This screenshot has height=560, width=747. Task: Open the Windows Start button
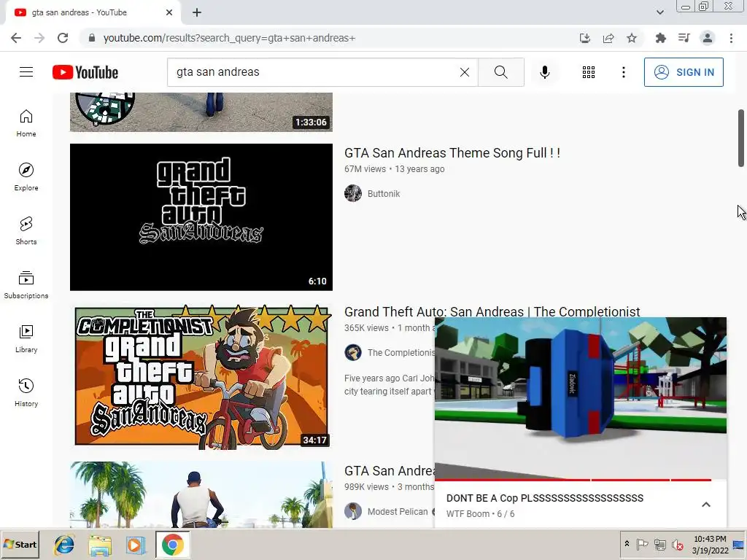coord(20,544)
